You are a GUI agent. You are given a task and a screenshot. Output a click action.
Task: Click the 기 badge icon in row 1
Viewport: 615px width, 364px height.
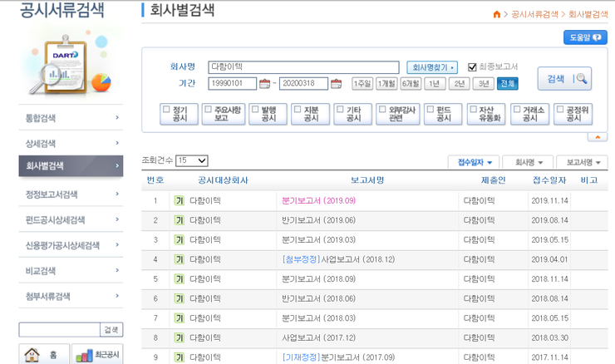tap(180, 200)
